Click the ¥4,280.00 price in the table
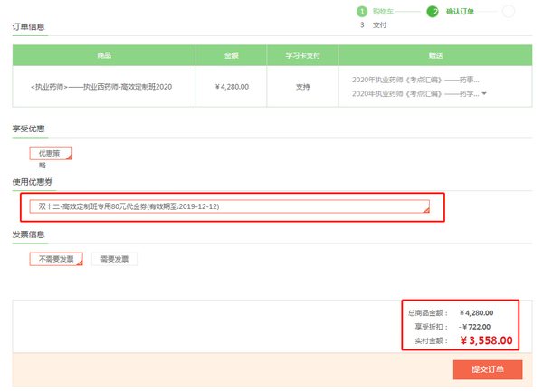The height and width of the screenshot is (392, 543). click(232, 87)
